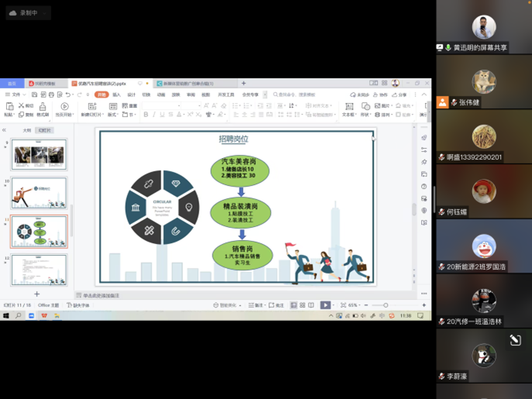This screenshot has width=532, height=399.
Task: Switch to the Insert (插入) ribbon tab
Action: [116, 95]
